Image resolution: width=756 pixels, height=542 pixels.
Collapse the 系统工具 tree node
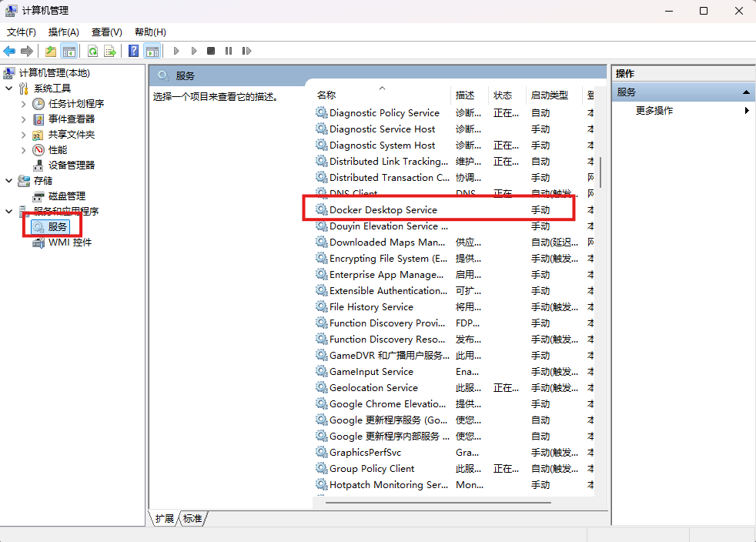[8, 89]
